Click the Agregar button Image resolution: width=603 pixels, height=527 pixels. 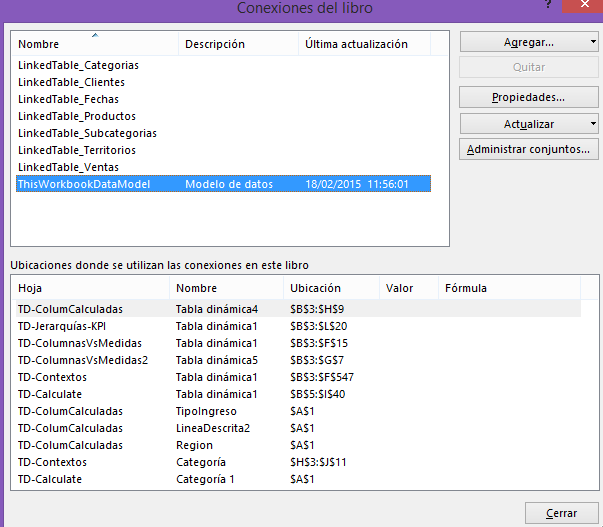pos(521,42)
